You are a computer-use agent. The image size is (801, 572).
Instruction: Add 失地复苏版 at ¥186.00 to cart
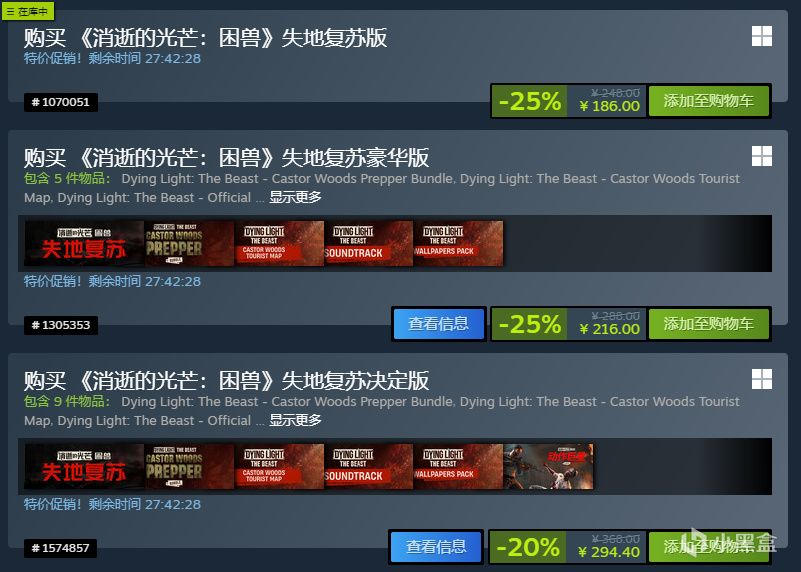pos(709,101)
